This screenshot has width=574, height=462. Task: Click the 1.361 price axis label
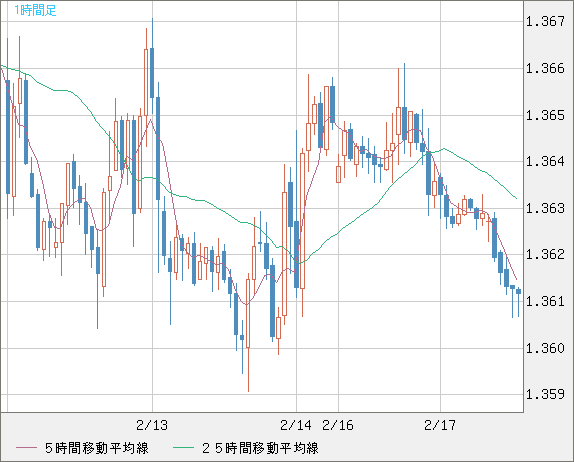click(x=545, y=301)
